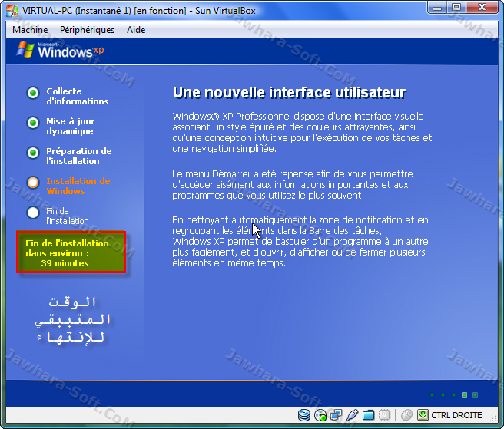Click the Mise à jour dynamique step indicator

point(33,123)
